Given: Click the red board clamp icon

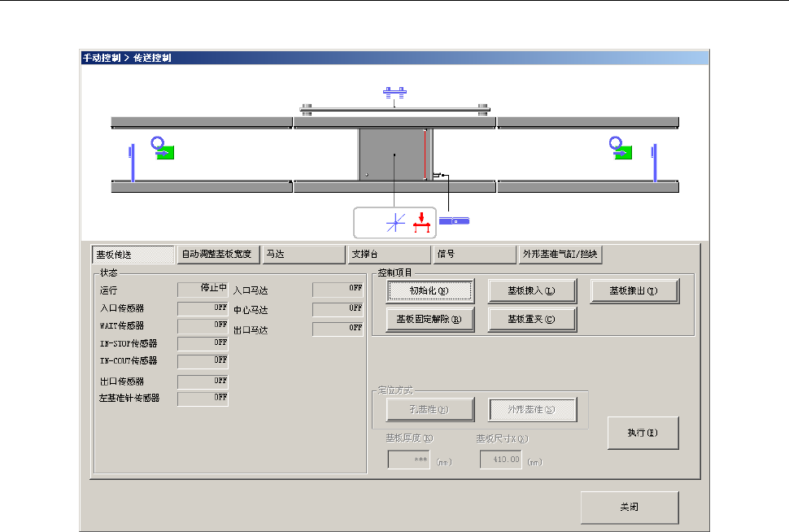Looking at the screenshot, I should pos(421,222).
